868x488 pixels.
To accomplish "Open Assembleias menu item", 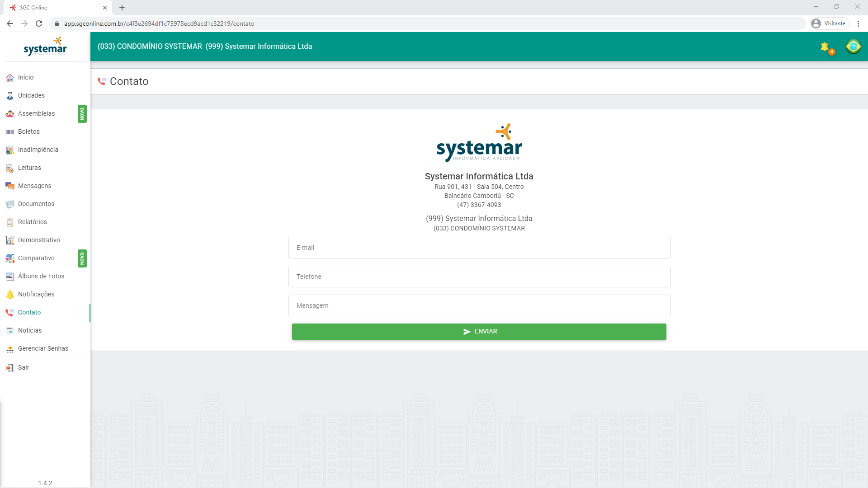I will (x=36, y=113).
